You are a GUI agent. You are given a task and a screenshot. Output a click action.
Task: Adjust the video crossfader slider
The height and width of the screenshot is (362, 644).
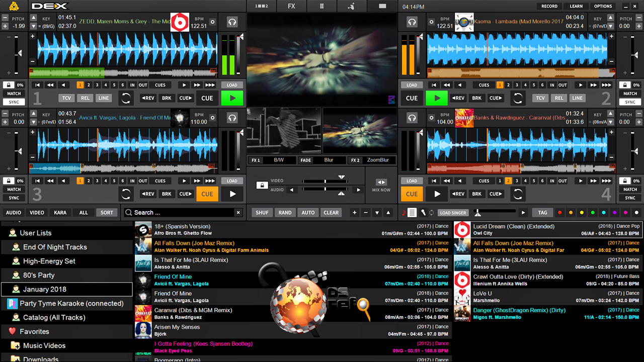(326, 181)
